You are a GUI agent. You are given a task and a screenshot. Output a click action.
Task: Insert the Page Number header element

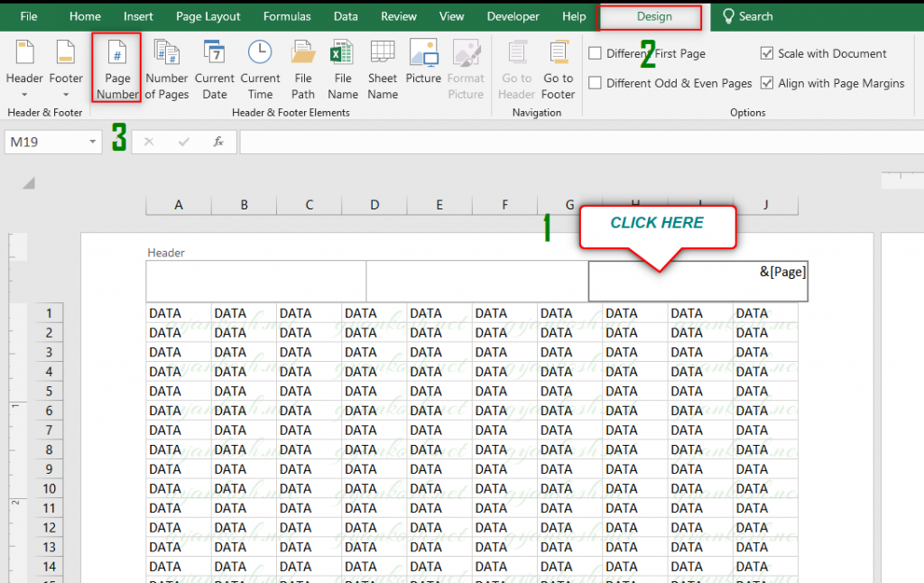(116, 68)
